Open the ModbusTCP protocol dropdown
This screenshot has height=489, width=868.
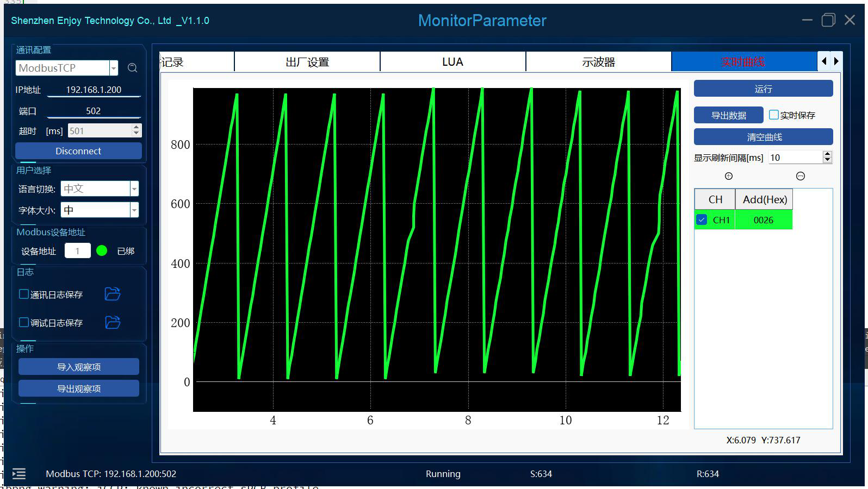coord(114,68)
